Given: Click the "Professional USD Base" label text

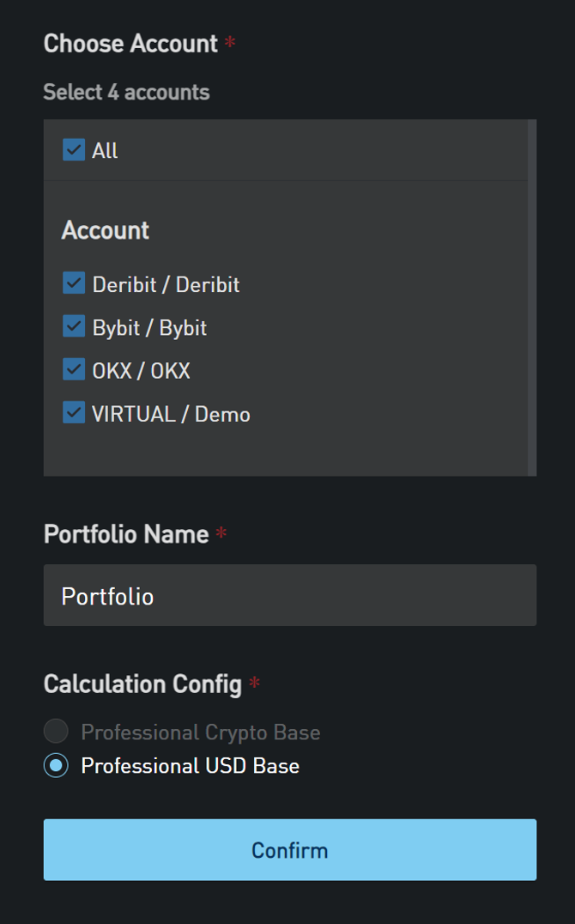Looking at the screenshot, I should click(190, 766).
